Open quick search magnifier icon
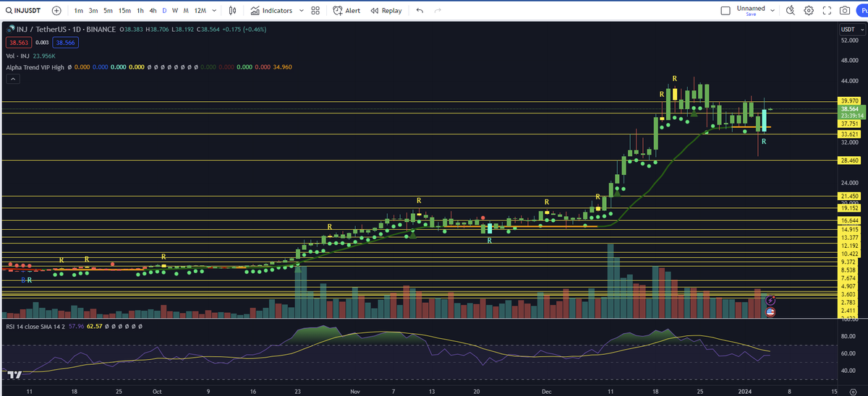Viewport: 868px width, 396px height. click(x=790, y=11)
